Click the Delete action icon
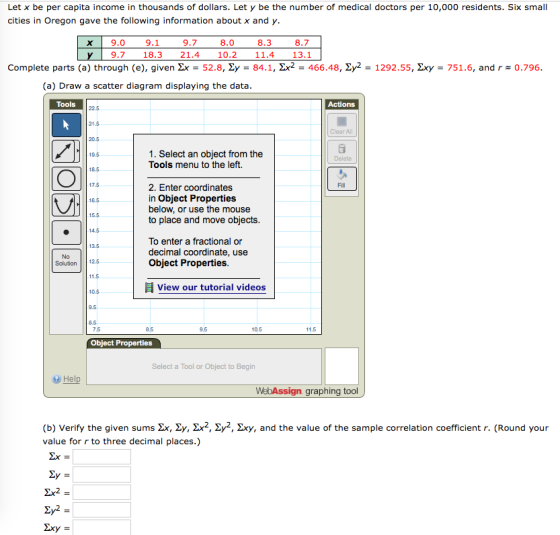Viewport: 560px width, 535px height. click(342, 152)
